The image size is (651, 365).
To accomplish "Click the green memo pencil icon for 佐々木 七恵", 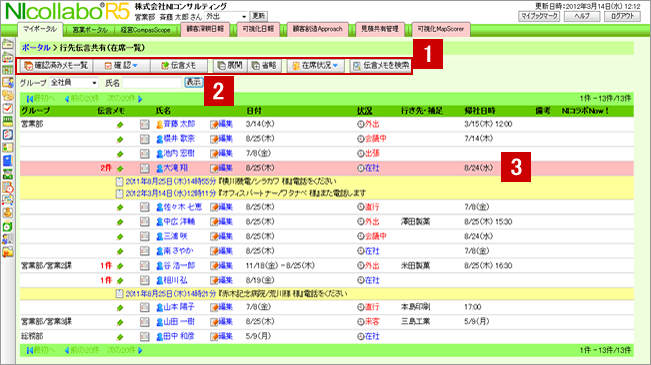I will (x=120, y=207).
